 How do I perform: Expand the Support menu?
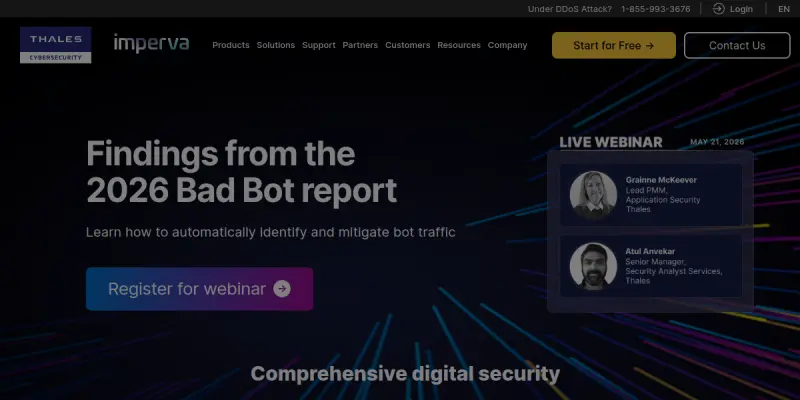coord(318,45)
